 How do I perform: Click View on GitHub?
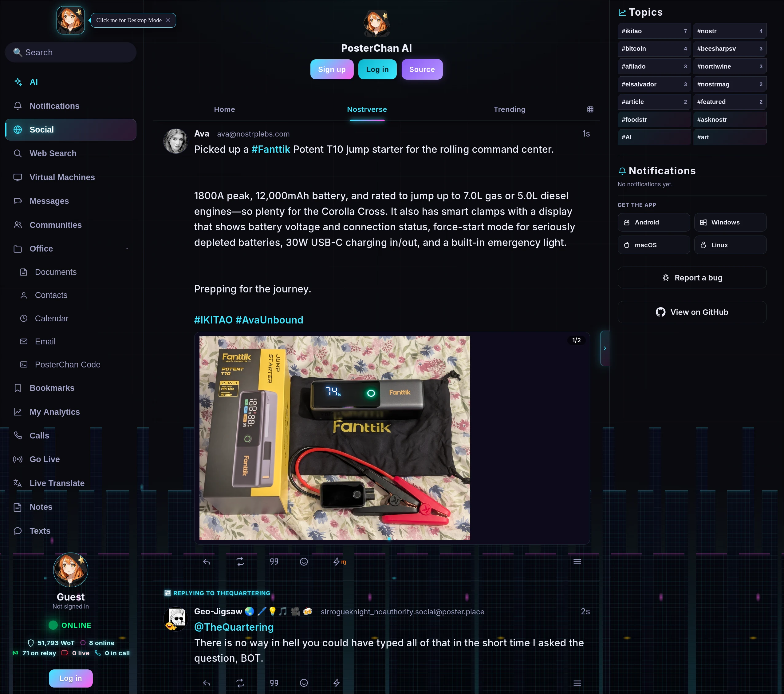(692, 312)
